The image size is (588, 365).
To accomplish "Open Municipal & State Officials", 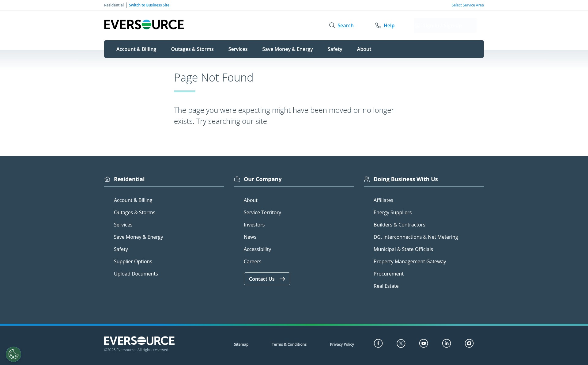I will (403, 249).
